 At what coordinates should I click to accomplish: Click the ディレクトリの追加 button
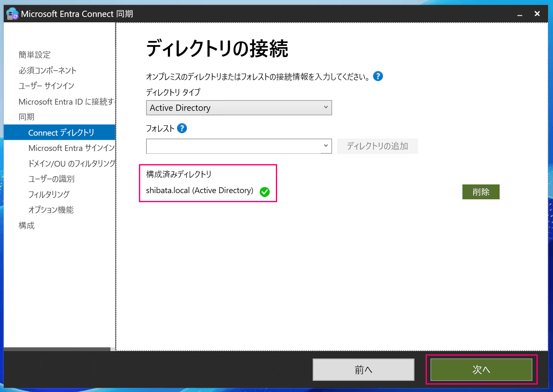377,146
